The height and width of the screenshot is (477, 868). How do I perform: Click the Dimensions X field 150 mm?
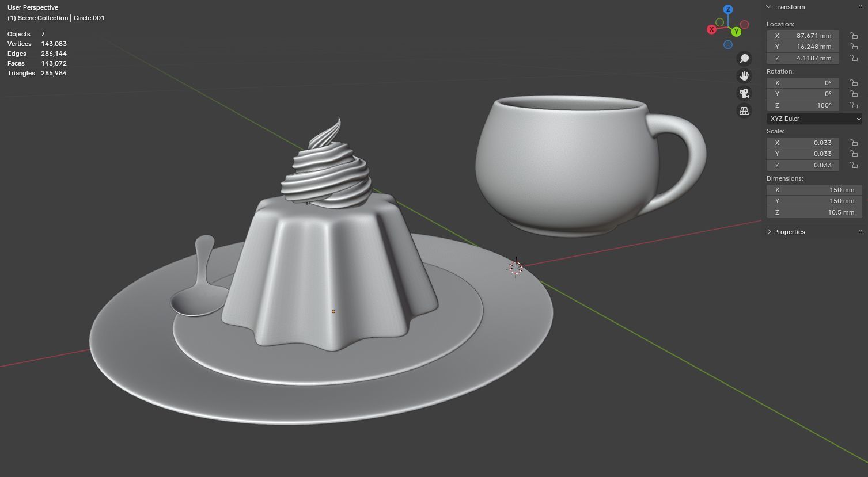(x=814, y=190)
